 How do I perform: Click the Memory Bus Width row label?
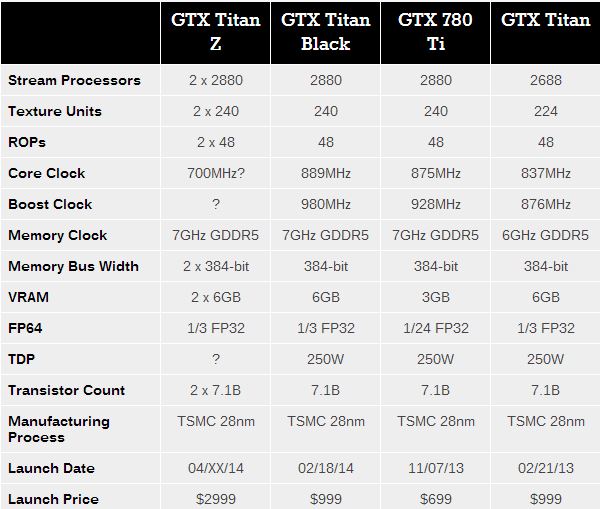73,266
